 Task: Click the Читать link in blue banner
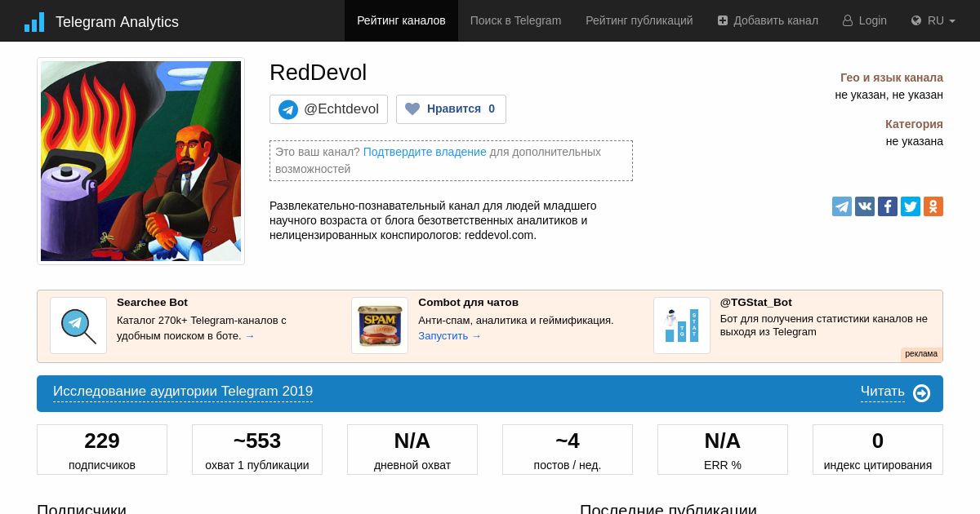[x=883, y=392]
